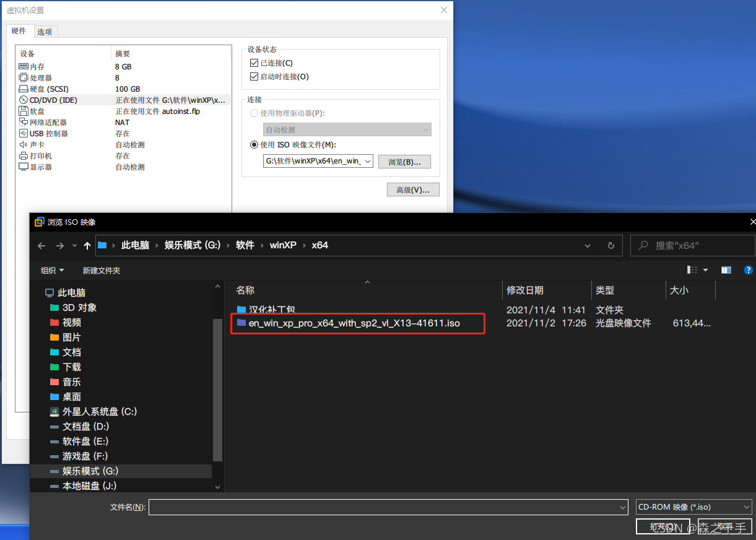The image size is (756, 540).
Task: Select the 显示器 display icon
Action: coord(24,167)
